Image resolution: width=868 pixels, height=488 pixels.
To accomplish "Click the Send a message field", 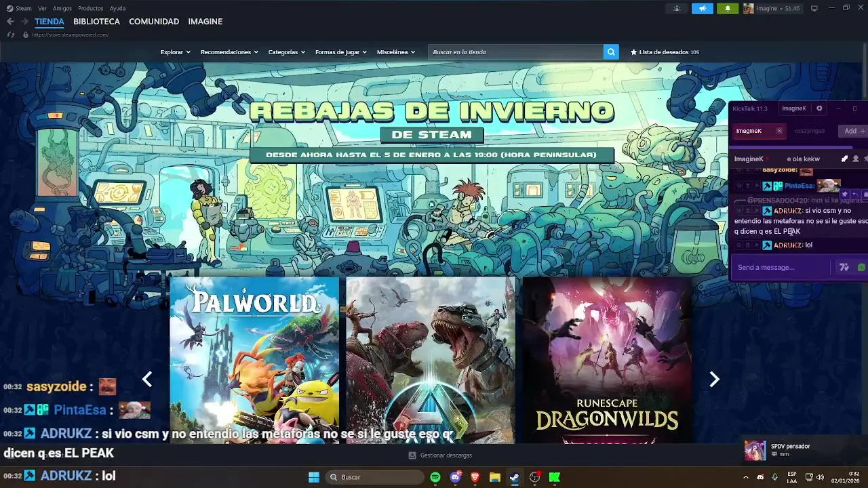I will coord(780,268).
